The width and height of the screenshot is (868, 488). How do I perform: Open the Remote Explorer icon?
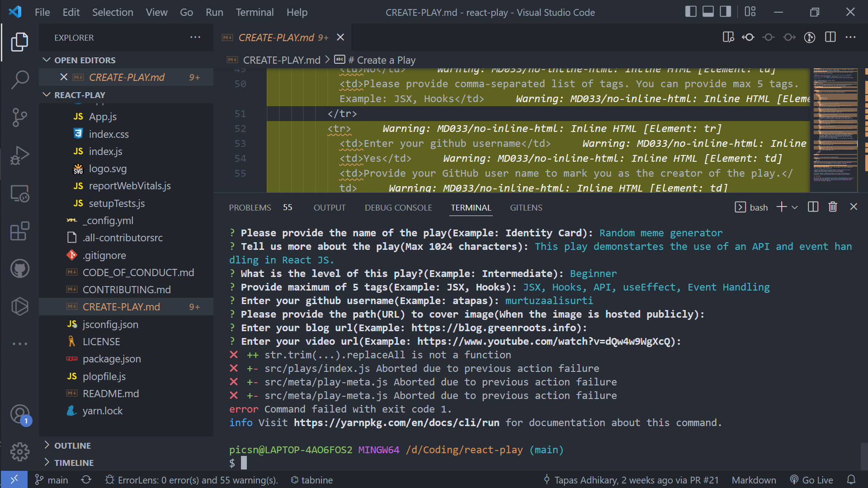point(20,193)
